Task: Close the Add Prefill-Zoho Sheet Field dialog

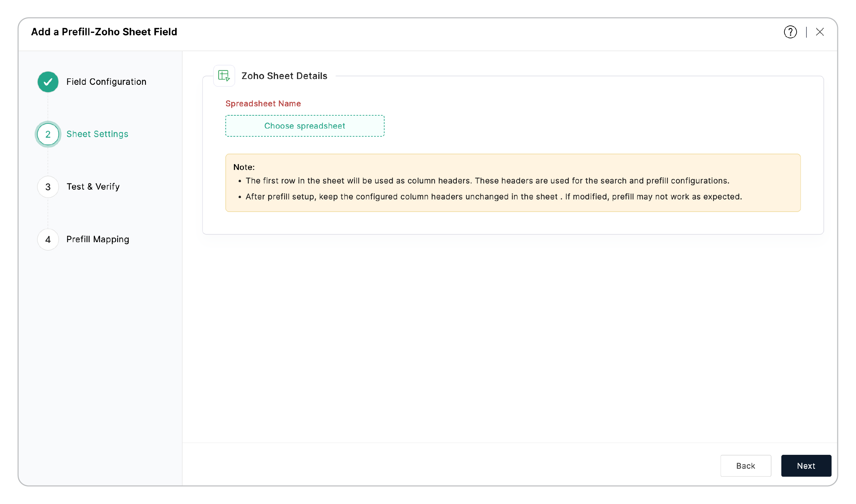Action: point(820,32)
